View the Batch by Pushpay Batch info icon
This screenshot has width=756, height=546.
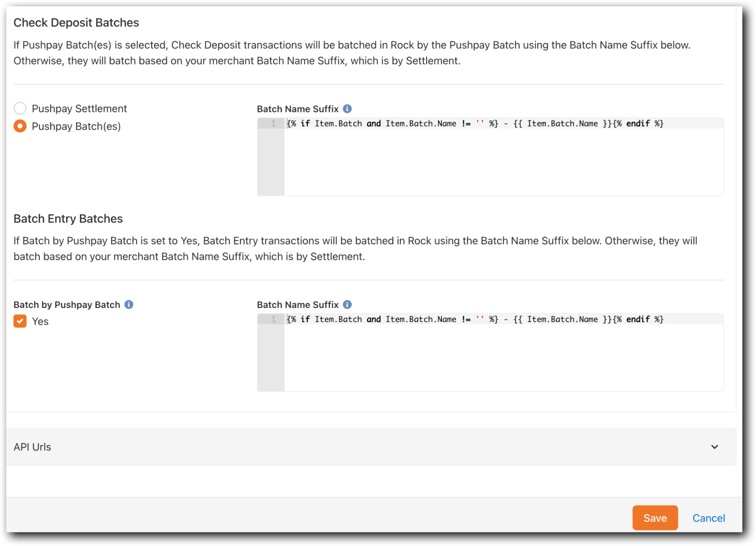pos(129,304)
